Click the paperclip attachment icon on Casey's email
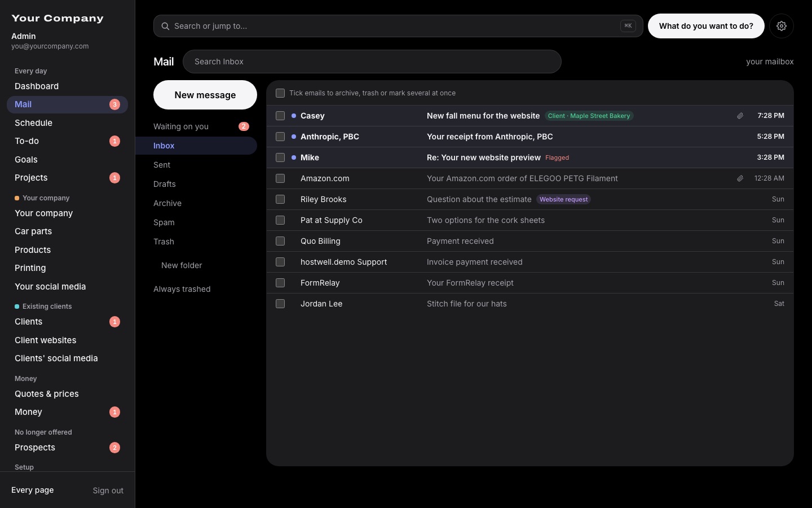 coord(740,116)
